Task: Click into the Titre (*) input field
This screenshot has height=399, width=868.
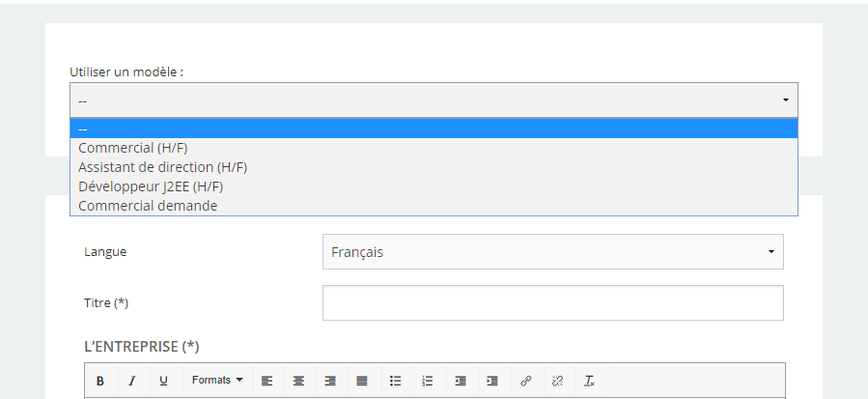Action: (553, 302)
